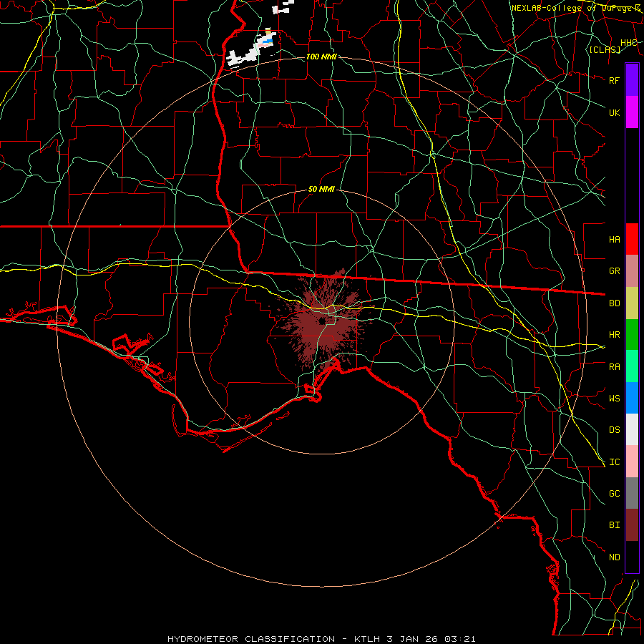Screen dimensions: 644x644
Task: Click the brown biological echo around radar site
Action: click(323, 323)
